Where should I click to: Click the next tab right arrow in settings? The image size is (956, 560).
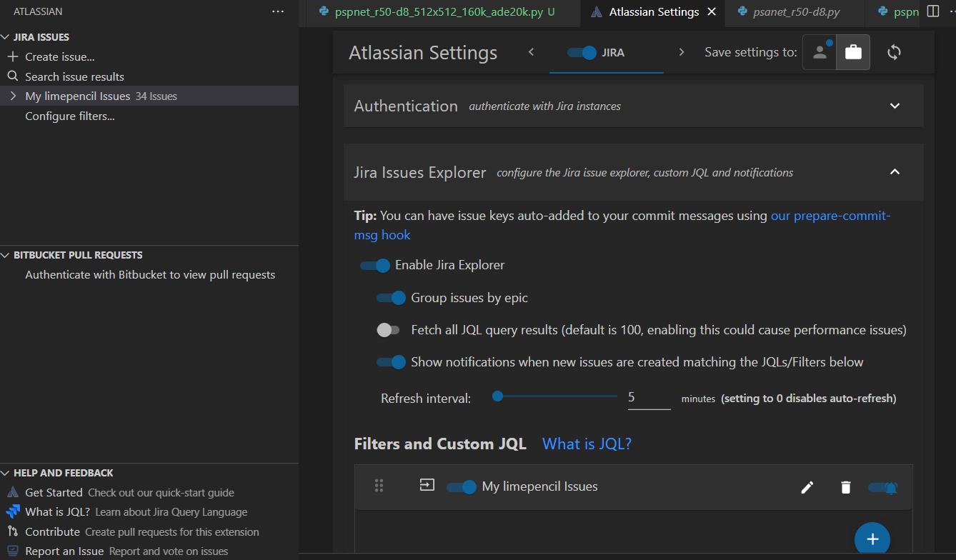[682, 52]
